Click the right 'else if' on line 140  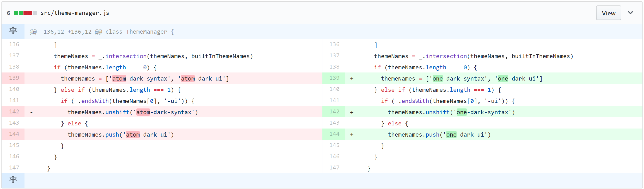pyautogui.click(x=393, y=90)
